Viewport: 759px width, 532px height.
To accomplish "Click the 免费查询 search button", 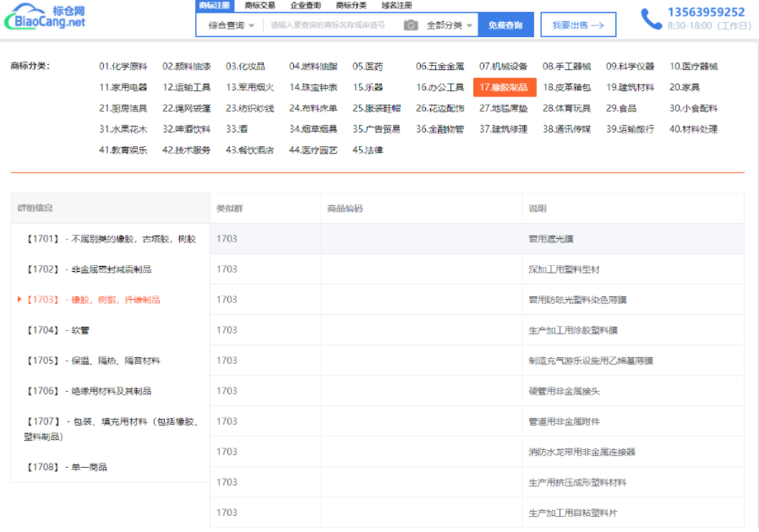I will [x=505, y=25].
